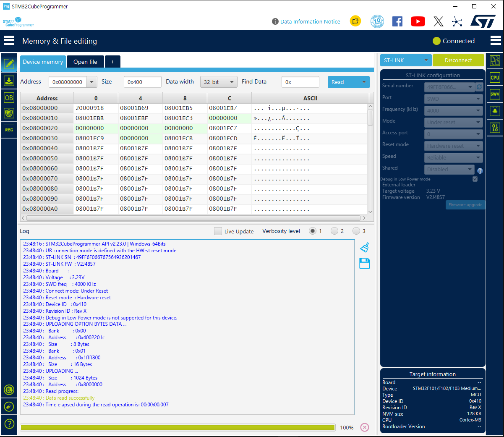Open the EL external loader icon
This screenshot has height=437, width=504.
pos(9,390)
